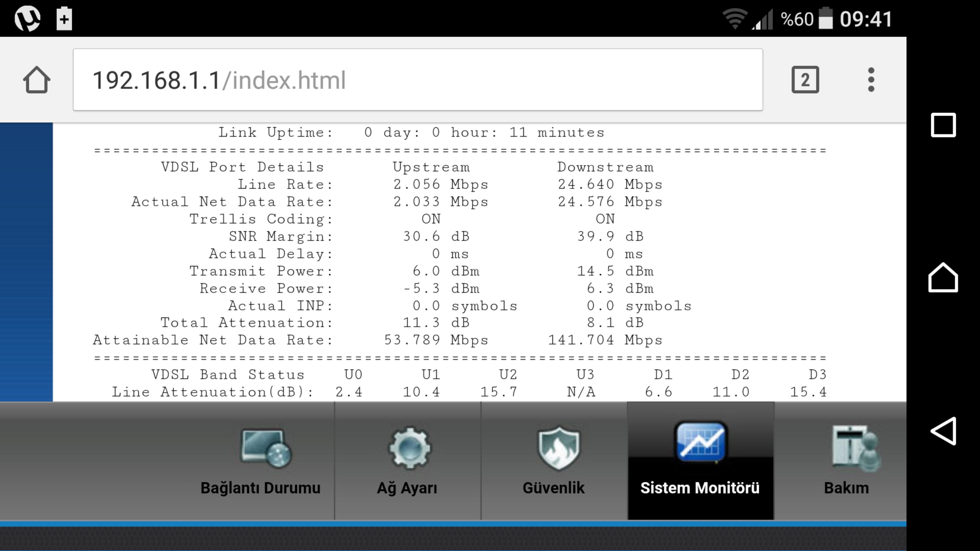Switch to the Bakım tab label
Viewport: 980px width, 551px height.
(x=847, y=488)
